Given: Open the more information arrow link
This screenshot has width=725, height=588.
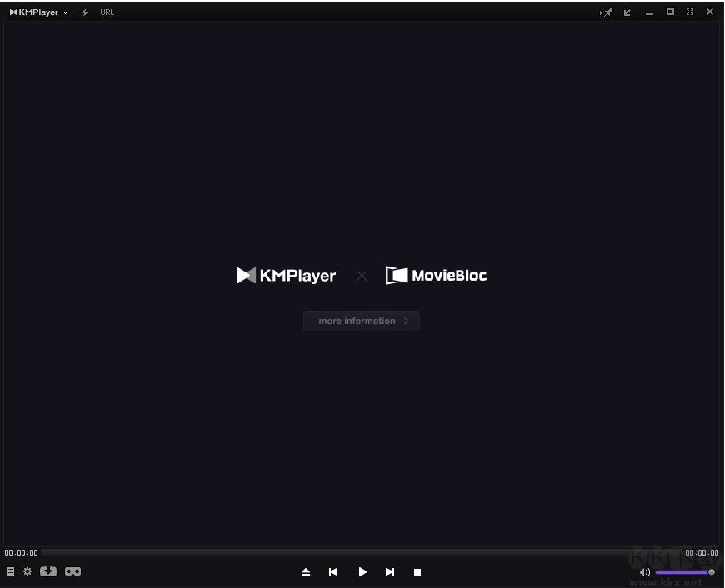Looking at the screenshot, I should pos(405,321).
